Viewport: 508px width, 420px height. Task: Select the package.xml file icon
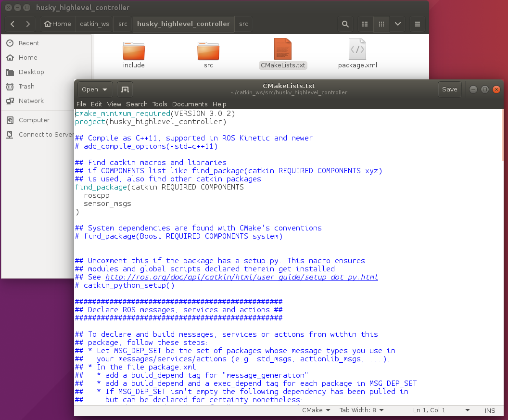[357, 49]
